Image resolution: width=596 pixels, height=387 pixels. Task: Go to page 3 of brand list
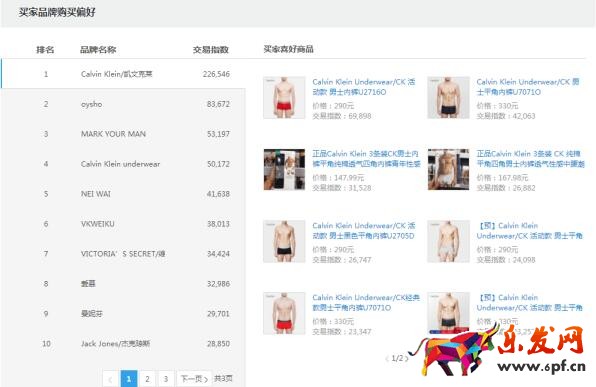[166, 379]
